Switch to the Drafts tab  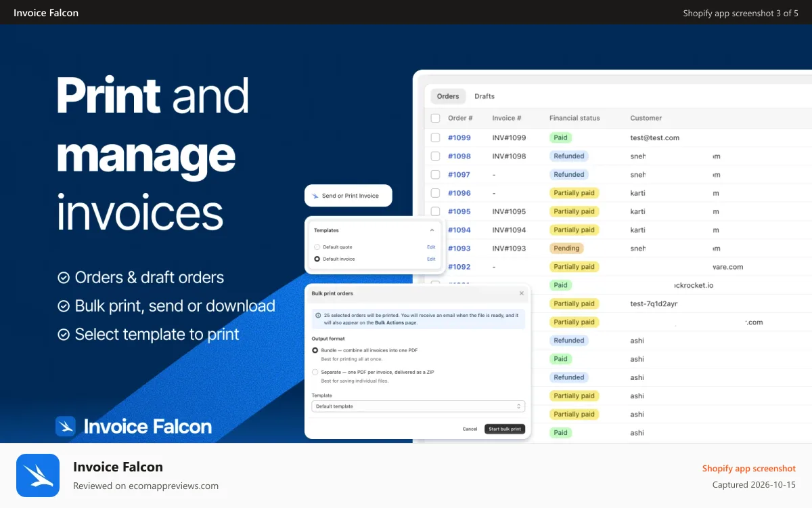484,96
